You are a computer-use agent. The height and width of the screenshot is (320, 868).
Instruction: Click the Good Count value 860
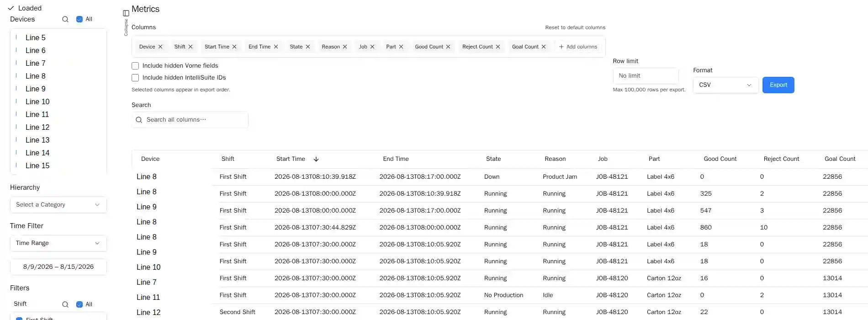(706, 228)
